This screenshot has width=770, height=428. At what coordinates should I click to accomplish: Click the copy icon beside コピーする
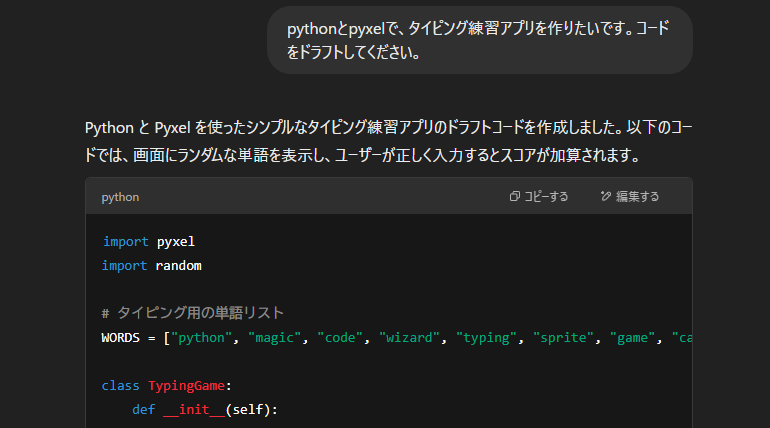pos(514,196)
